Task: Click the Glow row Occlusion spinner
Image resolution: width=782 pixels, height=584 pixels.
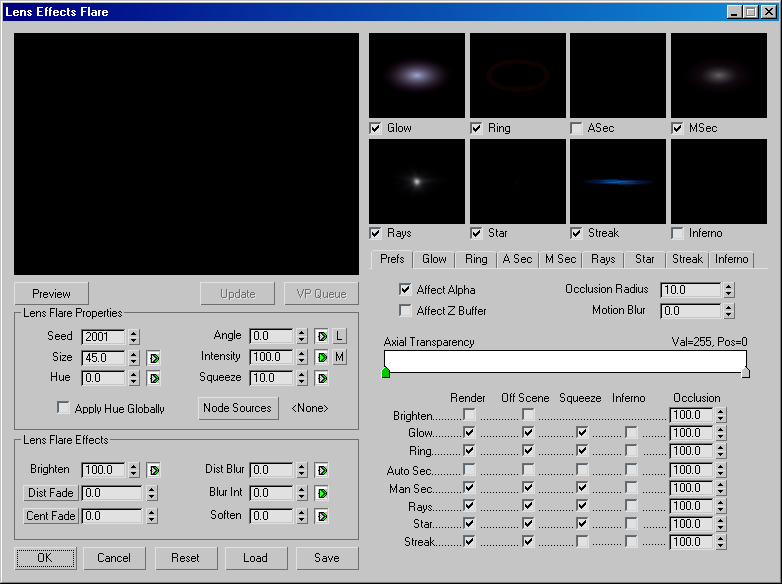Action: (x=720, y=433)
